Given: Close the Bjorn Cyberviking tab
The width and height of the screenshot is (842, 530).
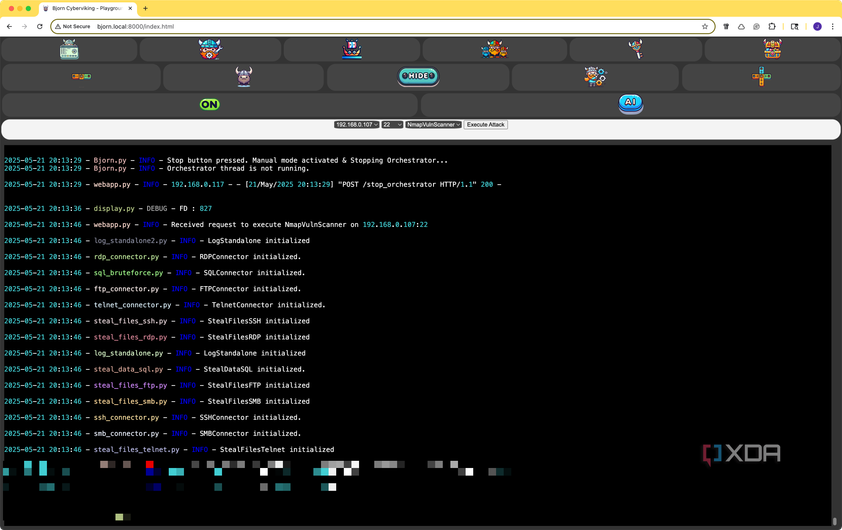Looking at the screenshot, I should [x=130, y=9].
